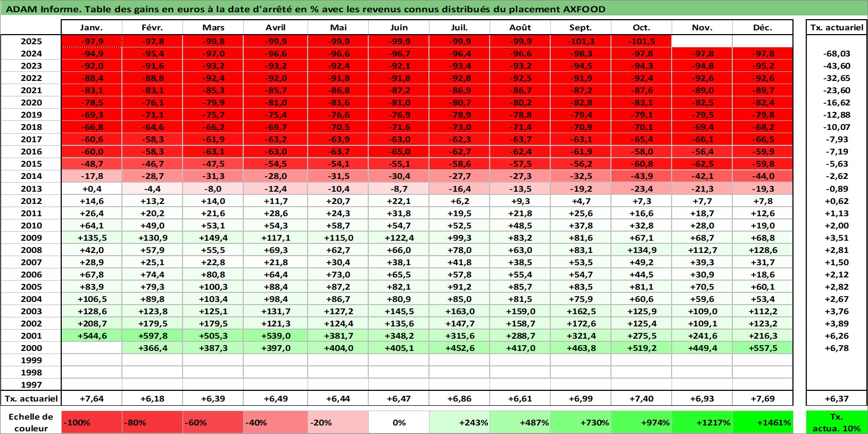
Task: Click the empty November 2025 cell
Action: tap(702, 41)
